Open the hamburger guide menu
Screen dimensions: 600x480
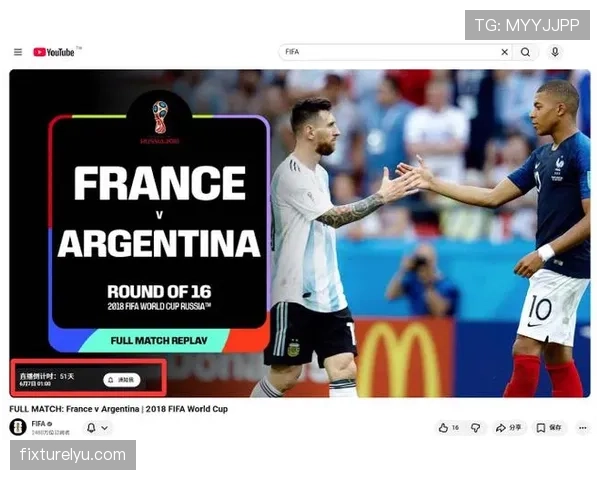coord(18,52)
